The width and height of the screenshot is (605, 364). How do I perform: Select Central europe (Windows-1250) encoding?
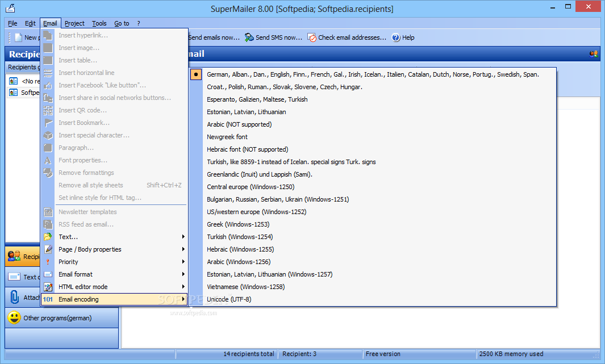tap(373, 187)
